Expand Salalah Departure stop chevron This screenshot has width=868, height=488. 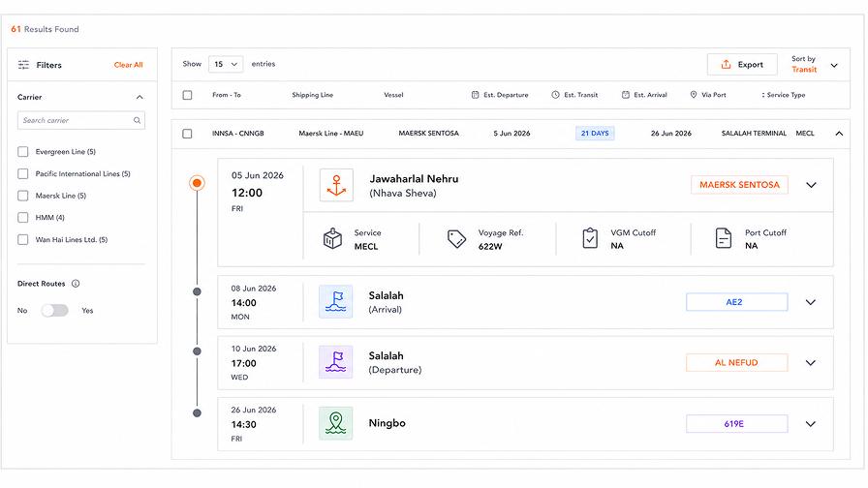(x=811, y=363)
